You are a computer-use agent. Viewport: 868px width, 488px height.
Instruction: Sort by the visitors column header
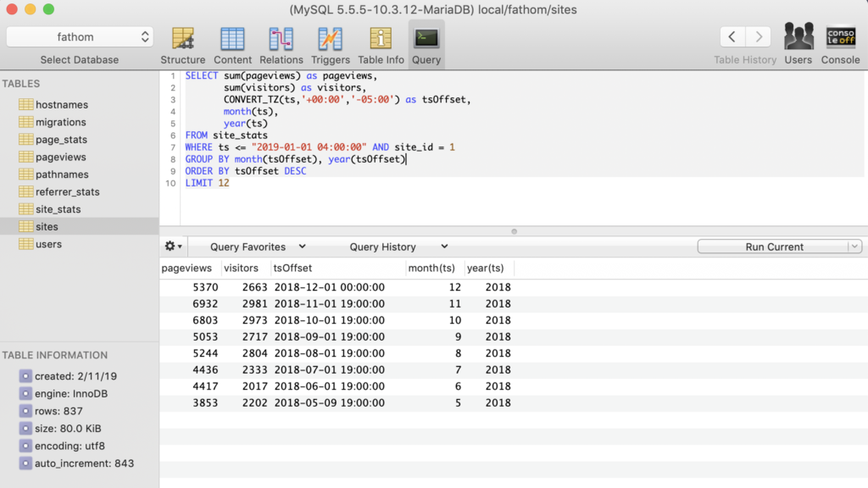(x=242, y=268)
